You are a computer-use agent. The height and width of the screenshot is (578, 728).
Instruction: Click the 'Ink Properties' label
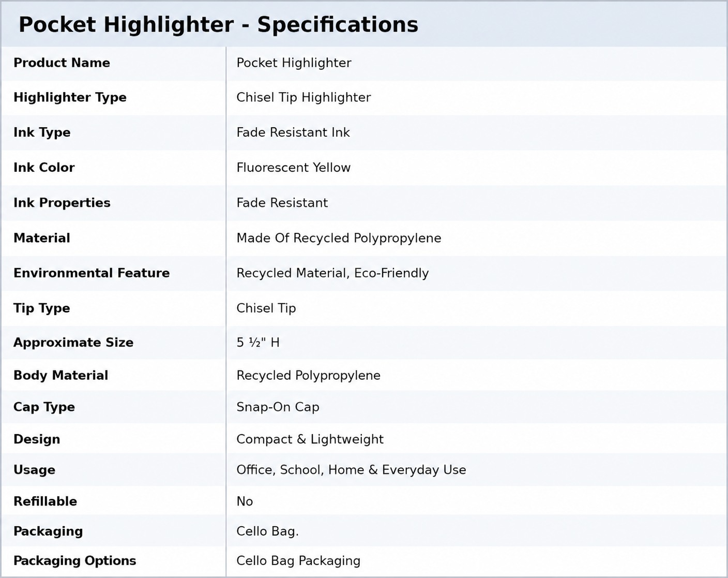pyautogui.click(x=62, y=203)
